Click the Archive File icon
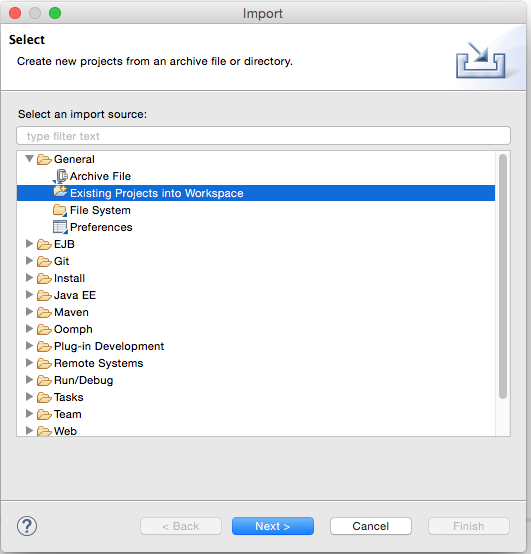Image resolution: width=531 pixels, height=554 pixels. coord(60,176)
